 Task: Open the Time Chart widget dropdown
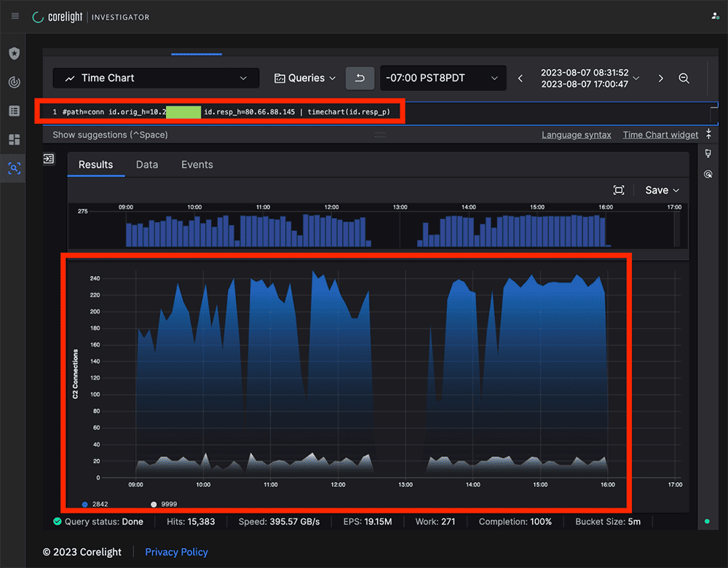[x=156, y=78]
